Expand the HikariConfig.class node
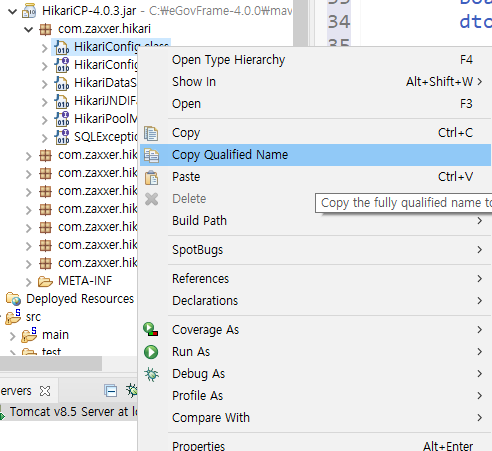 tap(45, 48)
